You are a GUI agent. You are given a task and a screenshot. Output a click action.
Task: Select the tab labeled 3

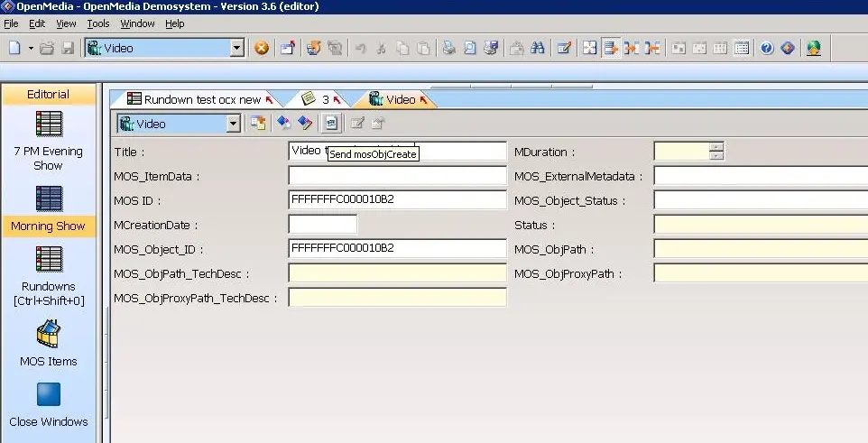(324, 99)
